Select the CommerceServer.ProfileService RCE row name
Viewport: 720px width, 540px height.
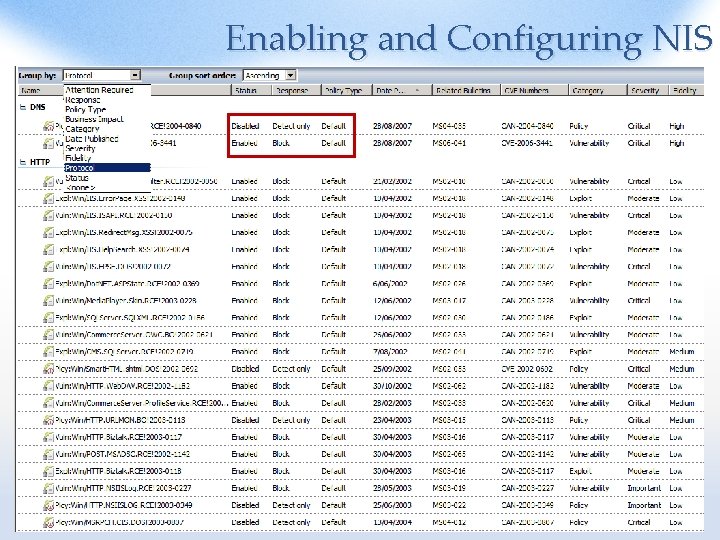click(x=141, y=403)
